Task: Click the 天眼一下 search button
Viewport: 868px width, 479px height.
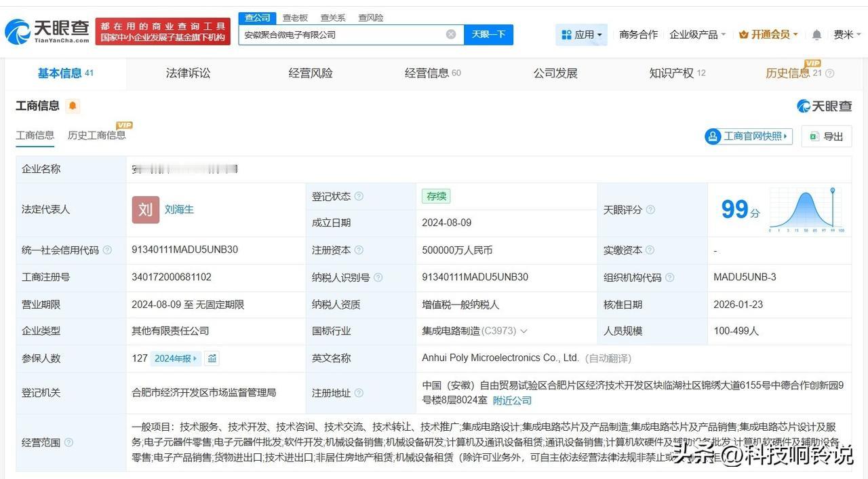Action: [488, 35]
